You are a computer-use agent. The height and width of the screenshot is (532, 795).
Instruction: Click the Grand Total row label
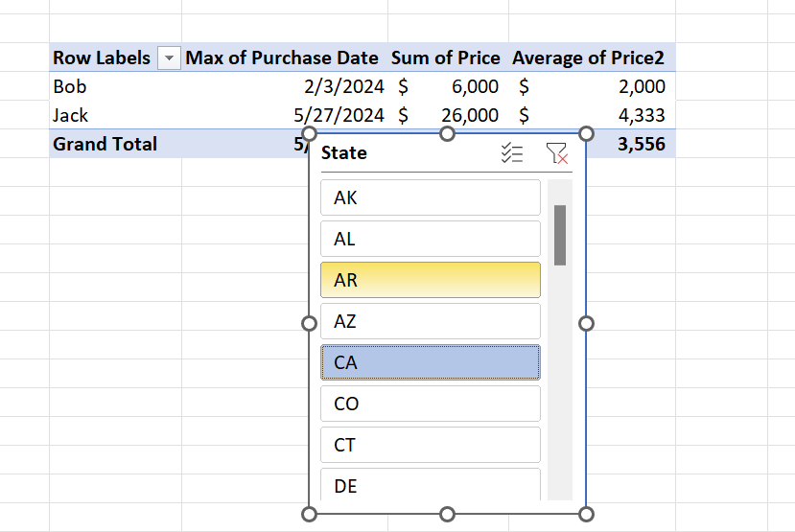click(105, 144)
